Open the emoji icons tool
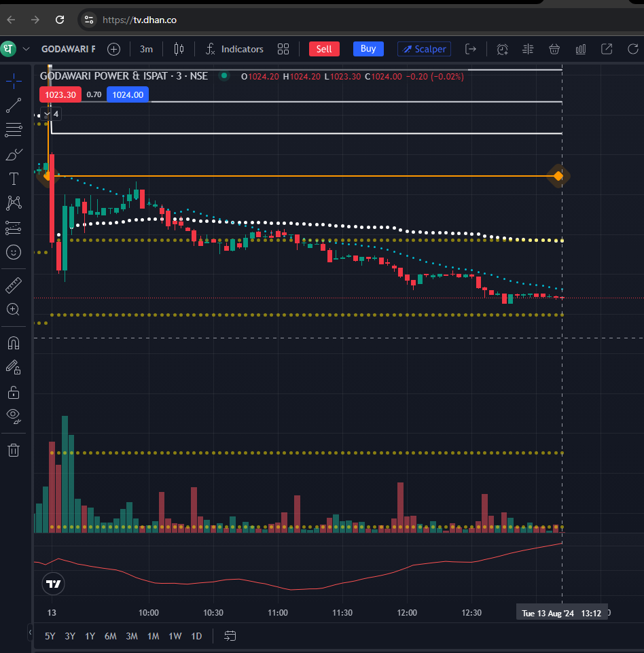Viewport: 644px width, 653px height. tap(14, 252)
